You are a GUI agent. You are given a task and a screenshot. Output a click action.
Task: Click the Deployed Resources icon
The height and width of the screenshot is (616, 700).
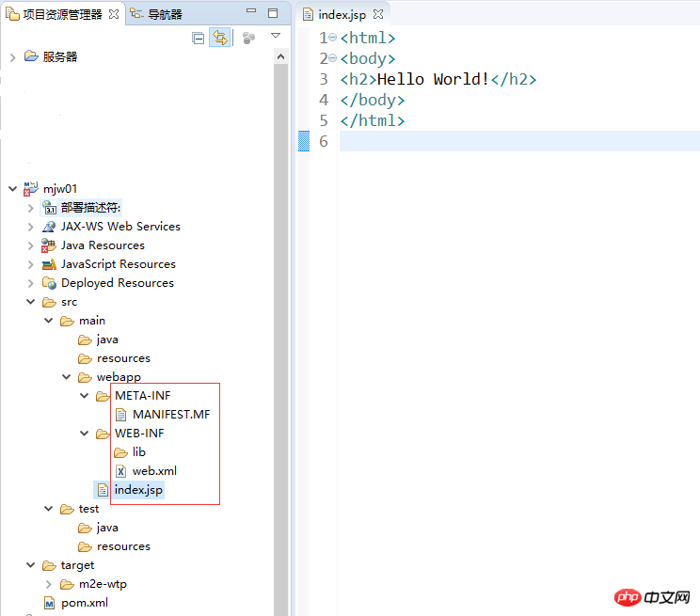pyautogui.click(x=49, y=283)
